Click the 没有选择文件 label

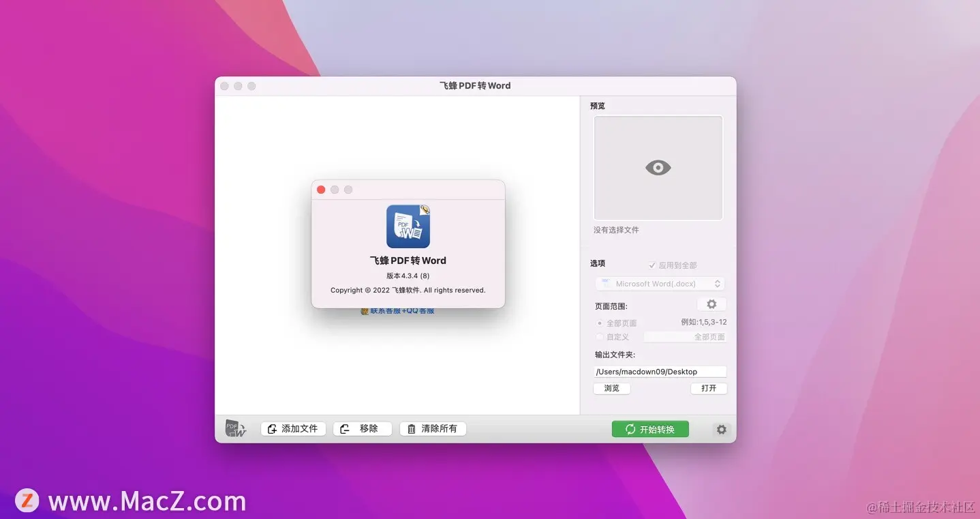click(616, 230)
